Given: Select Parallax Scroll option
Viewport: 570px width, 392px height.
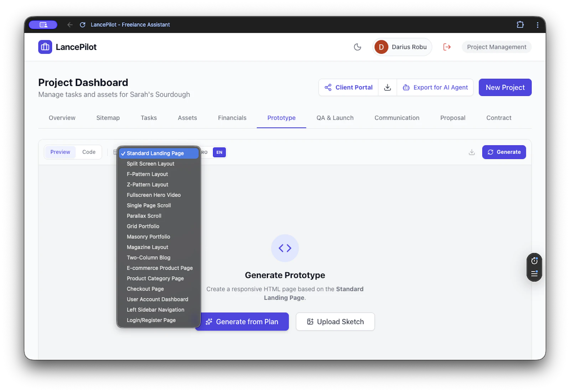Looking at the screenshot, I should [159, 216].
